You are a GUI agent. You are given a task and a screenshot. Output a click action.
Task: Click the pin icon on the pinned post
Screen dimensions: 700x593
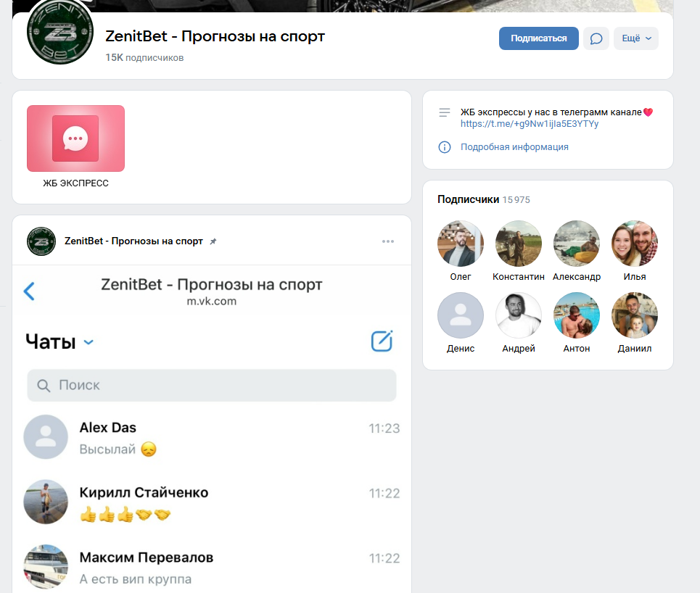tap(213, 241)
